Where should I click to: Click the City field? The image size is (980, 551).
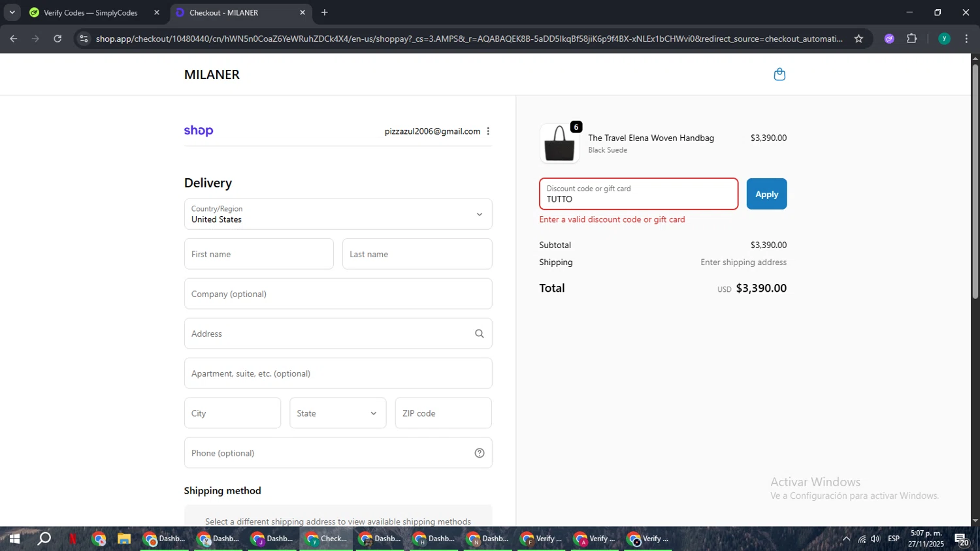click(233, 413)
